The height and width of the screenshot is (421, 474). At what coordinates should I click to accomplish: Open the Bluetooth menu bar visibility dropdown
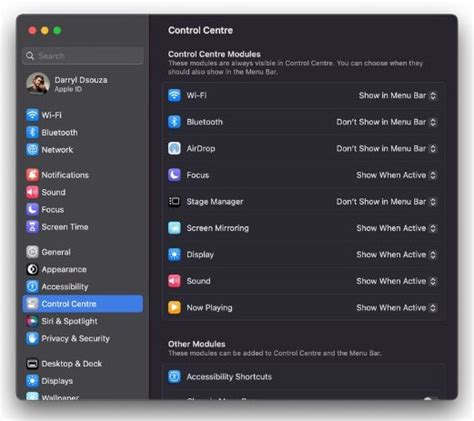(x=386, y=122)
